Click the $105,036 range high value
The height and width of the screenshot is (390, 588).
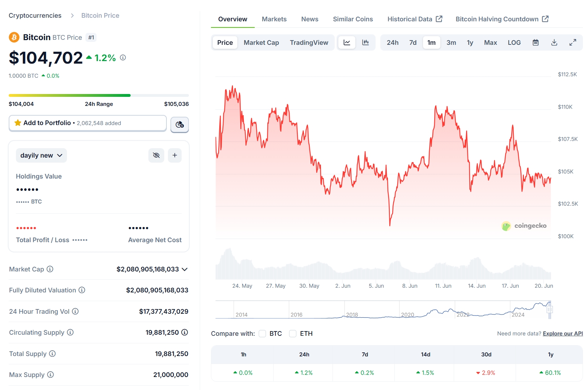point(177,104)
